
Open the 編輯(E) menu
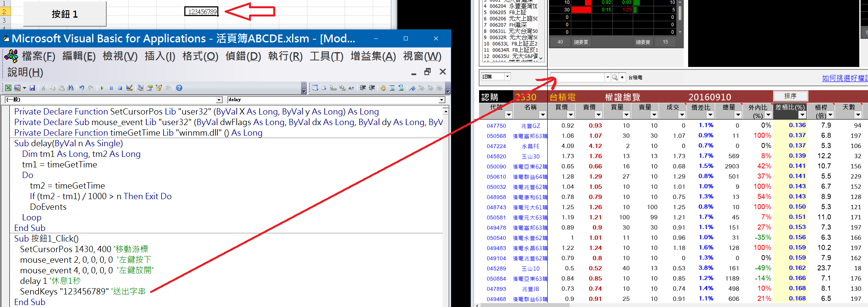pos(79,56)
